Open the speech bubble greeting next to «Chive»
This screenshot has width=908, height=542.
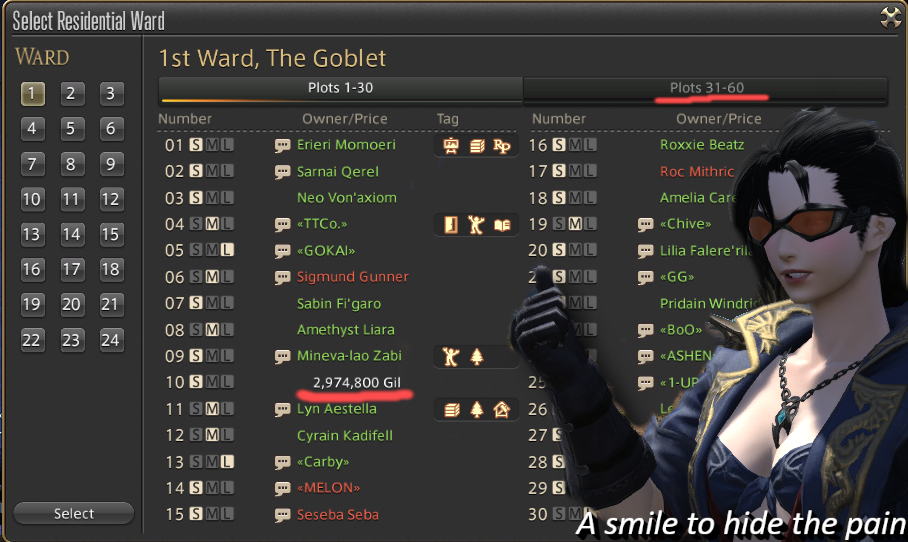coord(645,225)
